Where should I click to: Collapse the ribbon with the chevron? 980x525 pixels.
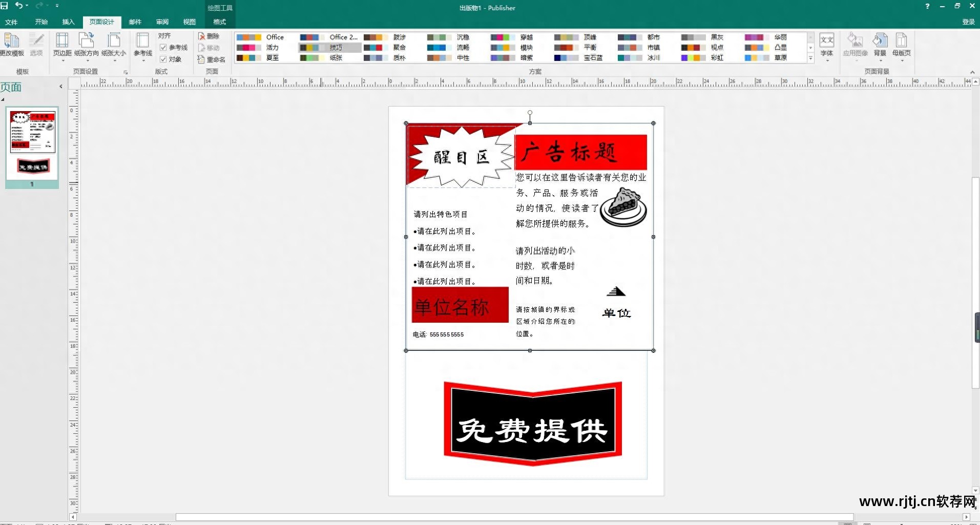point(972,72)
